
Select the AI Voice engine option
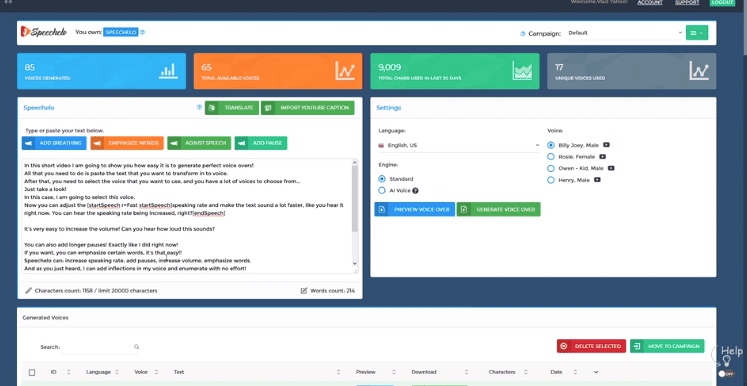pos(382,191)
